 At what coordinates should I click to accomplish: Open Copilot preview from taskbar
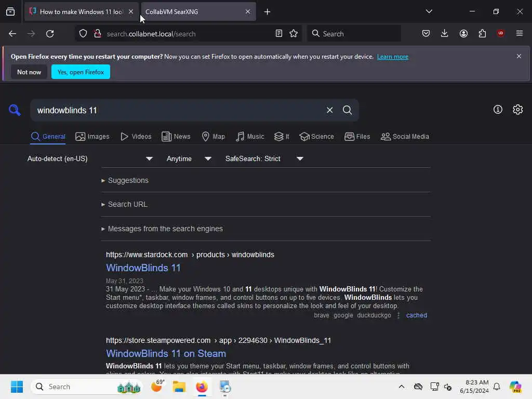[x=515, y=387]
